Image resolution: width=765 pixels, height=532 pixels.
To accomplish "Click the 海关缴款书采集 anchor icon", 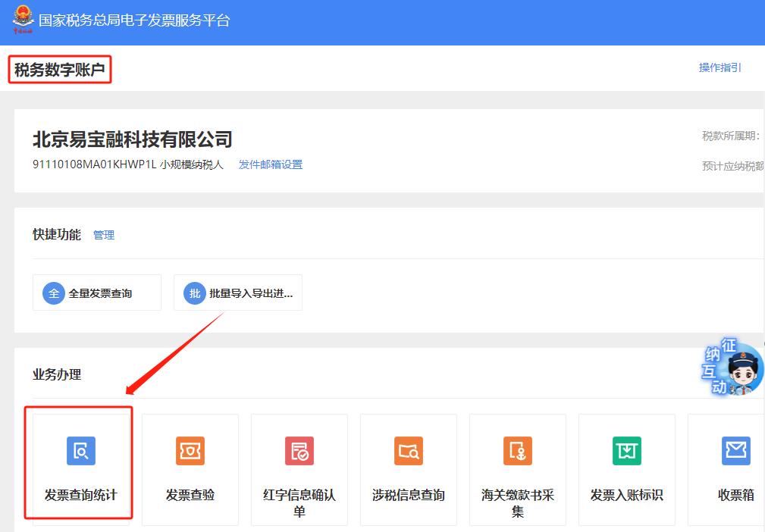I will 517,451.
